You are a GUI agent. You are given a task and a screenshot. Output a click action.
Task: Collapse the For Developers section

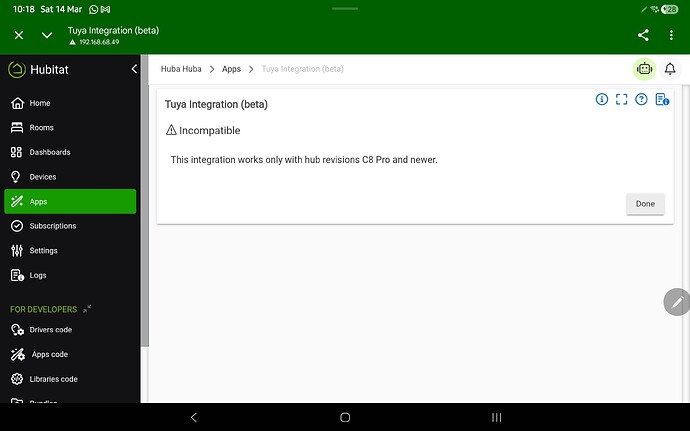[x=87, y=309]
